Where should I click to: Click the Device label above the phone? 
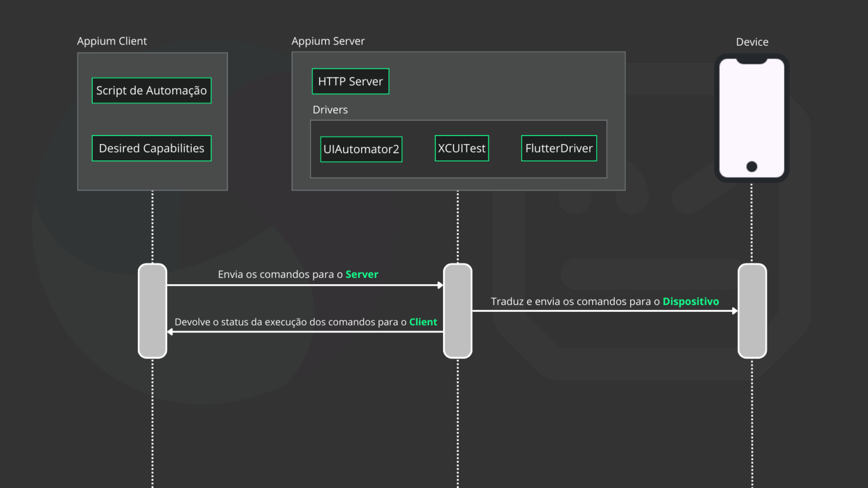pos(752,41)
